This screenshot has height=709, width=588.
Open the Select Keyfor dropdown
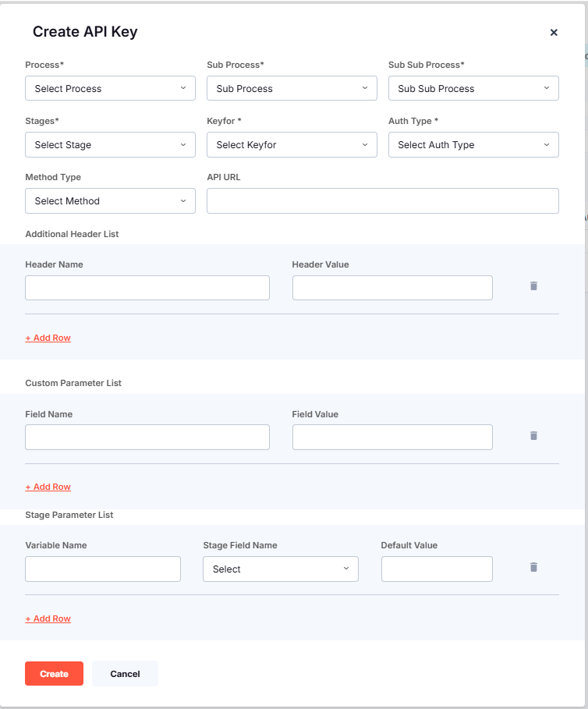[292, 144]
